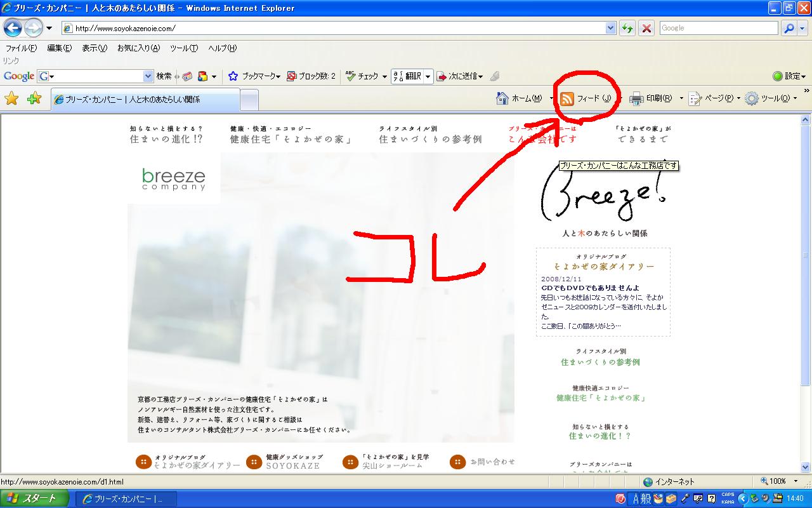
Task: Click the ブロック数: 2 popup blocker
Action: (x=311, y=76)
